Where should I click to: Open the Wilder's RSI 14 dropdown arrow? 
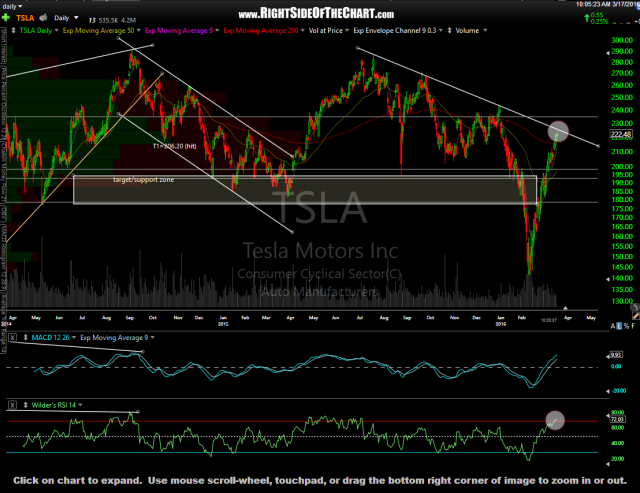[x=80, y=405]
